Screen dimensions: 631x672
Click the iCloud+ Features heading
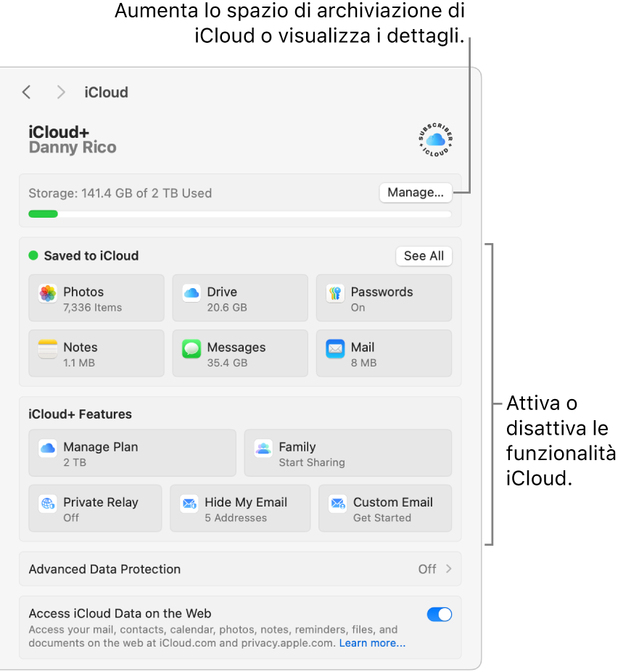click(80, 414)
